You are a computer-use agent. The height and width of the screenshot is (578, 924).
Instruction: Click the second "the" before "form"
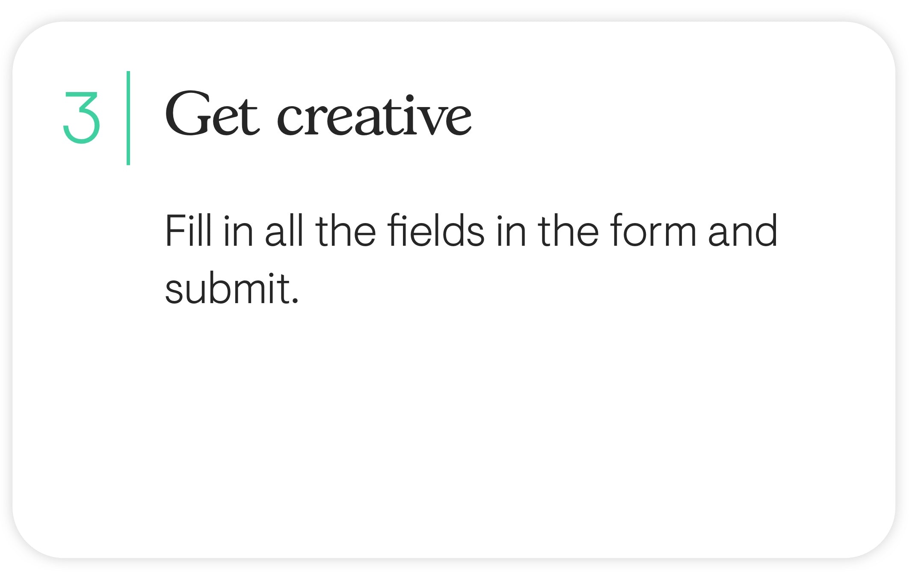coord(568,231)
